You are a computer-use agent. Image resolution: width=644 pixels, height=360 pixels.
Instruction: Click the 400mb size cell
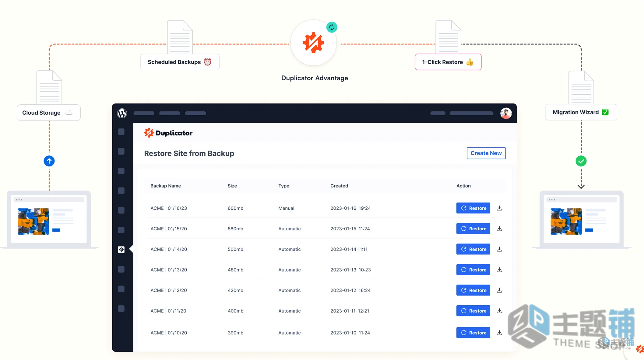tap(235, 311)
